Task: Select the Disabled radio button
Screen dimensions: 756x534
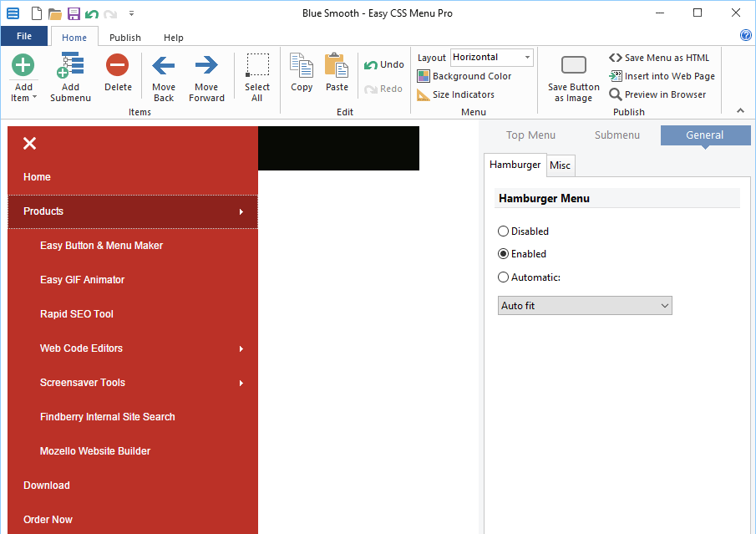Action: [x=503, y=231]
